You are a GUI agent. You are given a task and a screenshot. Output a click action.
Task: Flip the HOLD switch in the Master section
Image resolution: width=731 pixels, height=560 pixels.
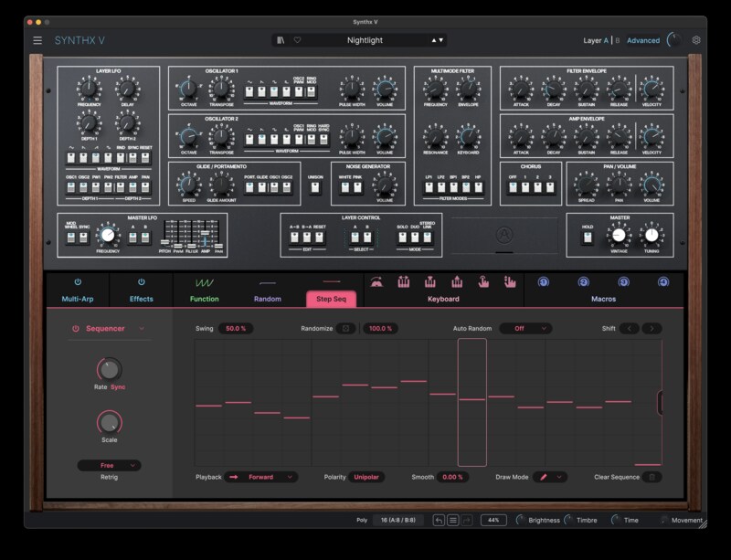click(x=589, y=237)
